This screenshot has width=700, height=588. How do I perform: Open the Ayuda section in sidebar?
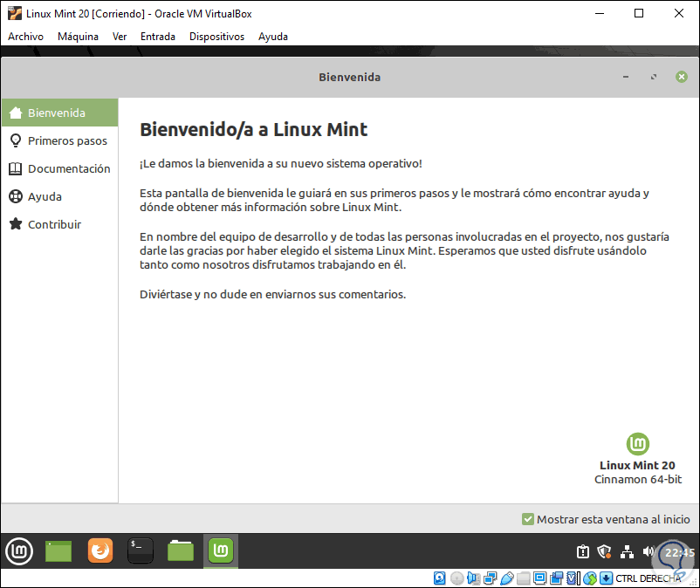tap(60, 196)
